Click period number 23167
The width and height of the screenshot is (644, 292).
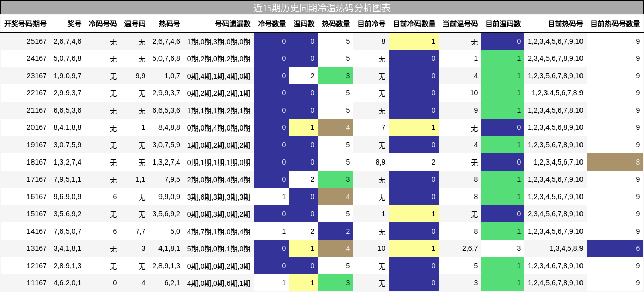[37, 76]
